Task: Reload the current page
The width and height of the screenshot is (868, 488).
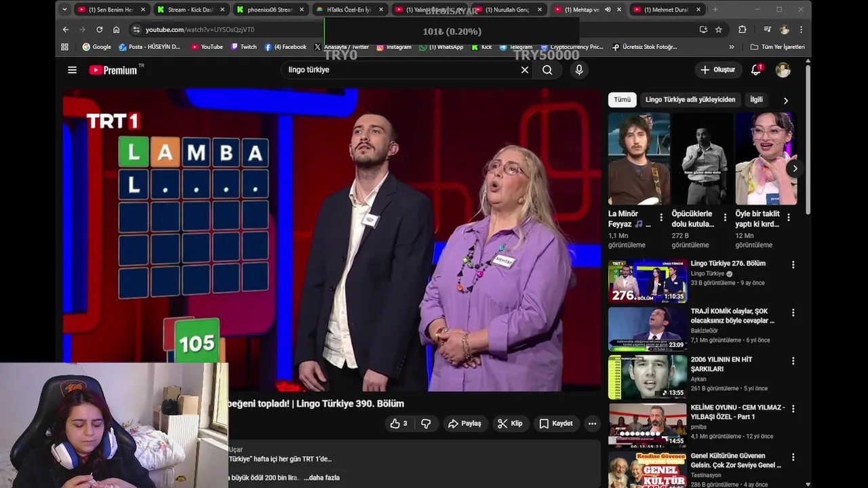Action: pos(100,30)
